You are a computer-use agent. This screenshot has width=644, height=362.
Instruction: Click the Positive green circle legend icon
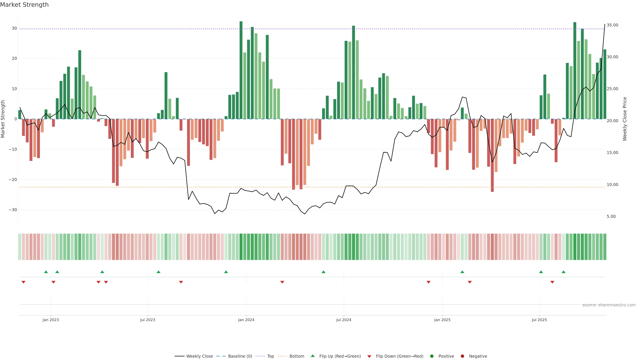click(432, 356)
